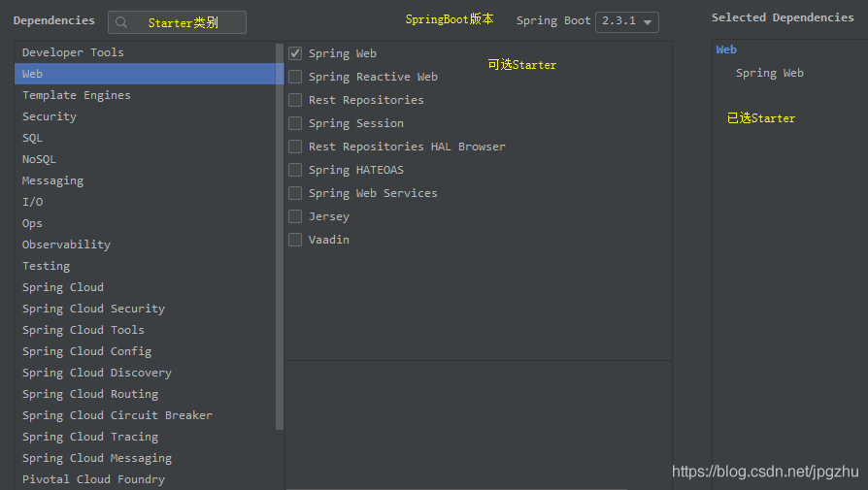Select Spring Cloud Messaging category
868x490 pixels.
(x=145, y=459)
